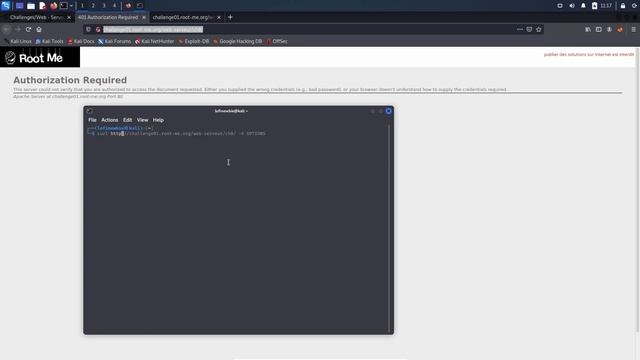Screen dimensions: 640x360
Task: Close the 401 Authorization Required tab
Action: [x=144, y=18]
